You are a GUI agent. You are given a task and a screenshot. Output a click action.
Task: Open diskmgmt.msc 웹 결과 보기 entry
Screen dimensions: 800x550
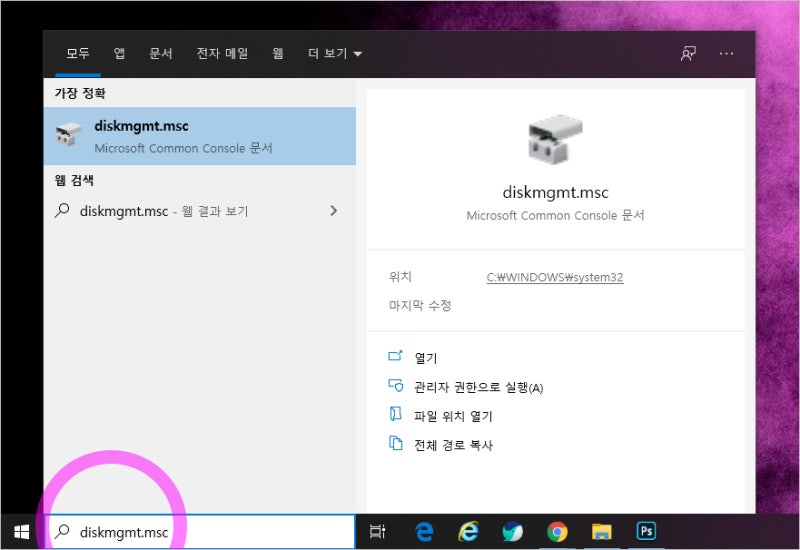point(200,211)
